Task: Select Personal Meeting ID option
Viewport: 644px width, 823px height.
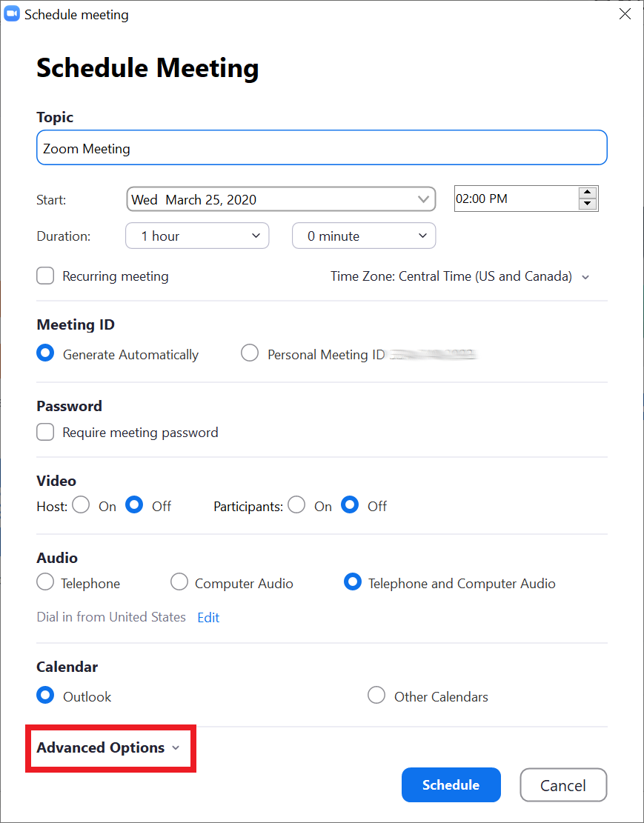Action: coord(250,353)
